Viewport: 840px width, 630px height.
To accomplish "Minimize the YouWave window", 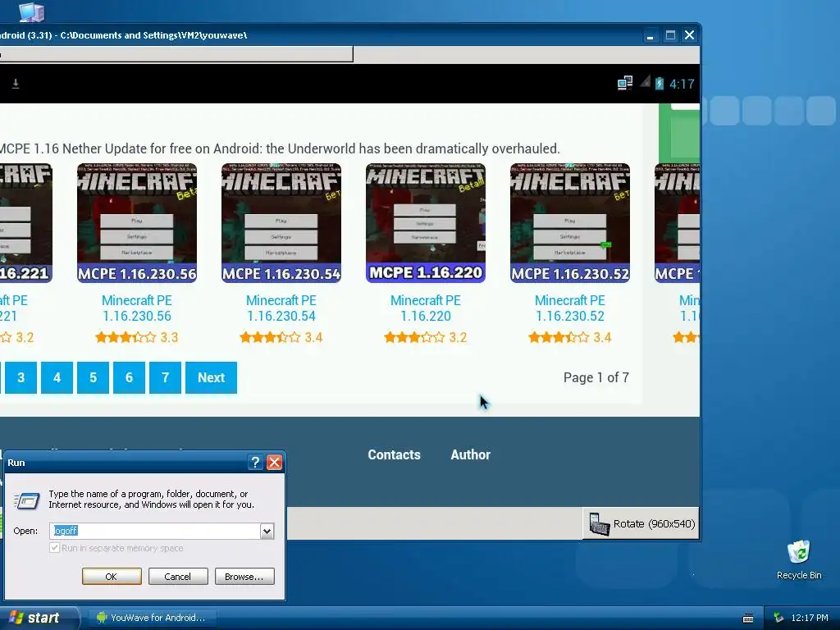I will point(650,35).
